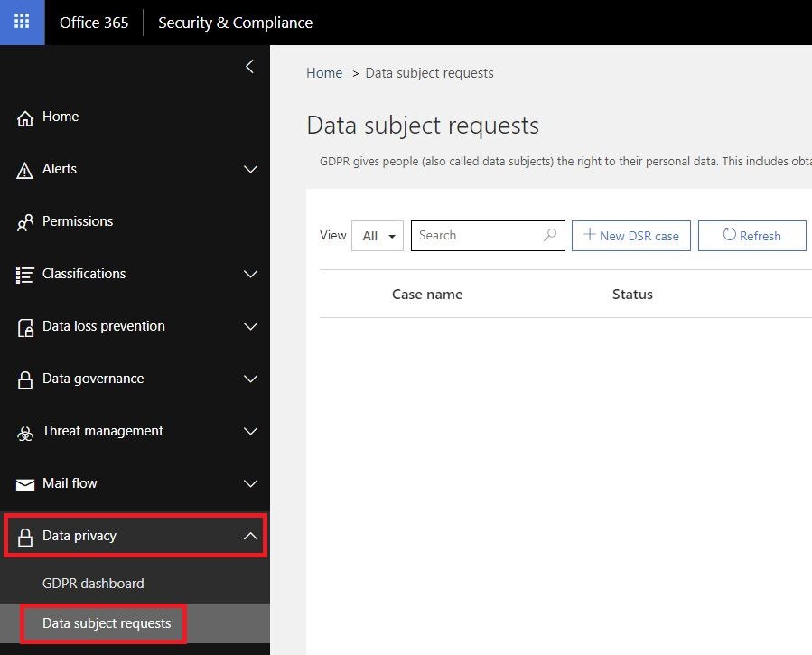
Task: Click the Home house icon in sidebar
Action: (25, 118)
